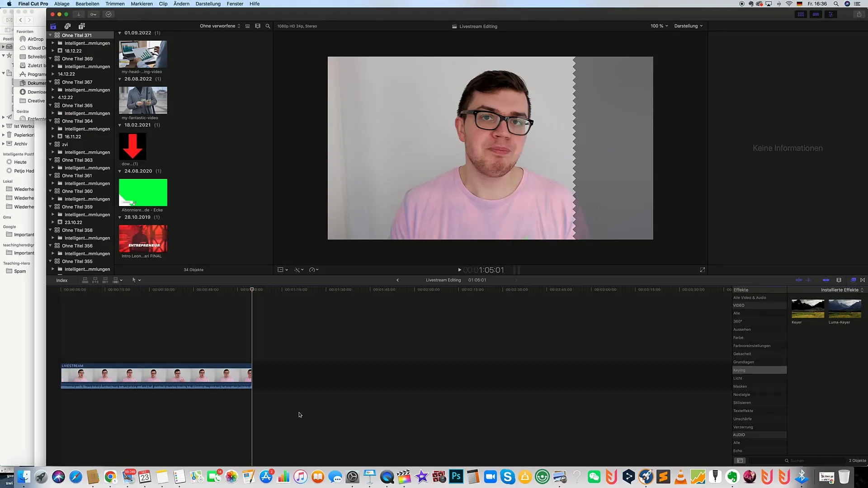Viewport: 868px width, 488px height.
Task: Select Darstellung from menu bar
Action: click(208, 4)
